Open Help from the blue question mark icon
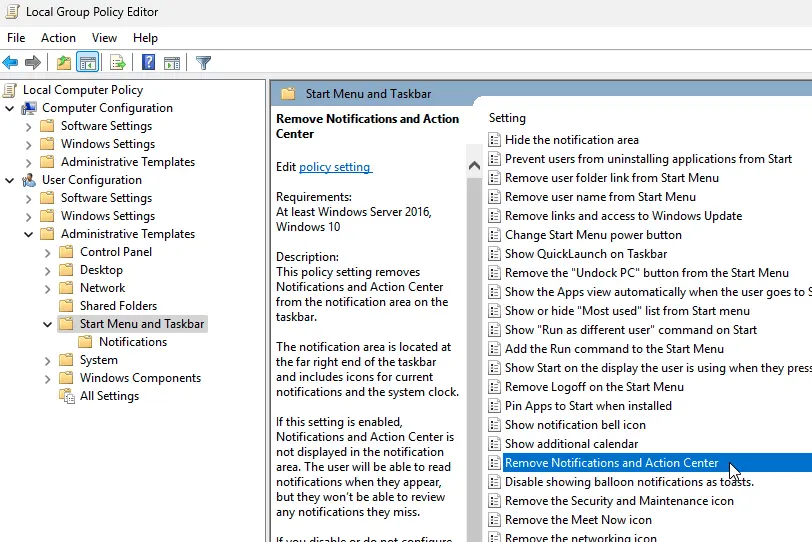This screenshot has width=812, height=542. pos(148,63)
